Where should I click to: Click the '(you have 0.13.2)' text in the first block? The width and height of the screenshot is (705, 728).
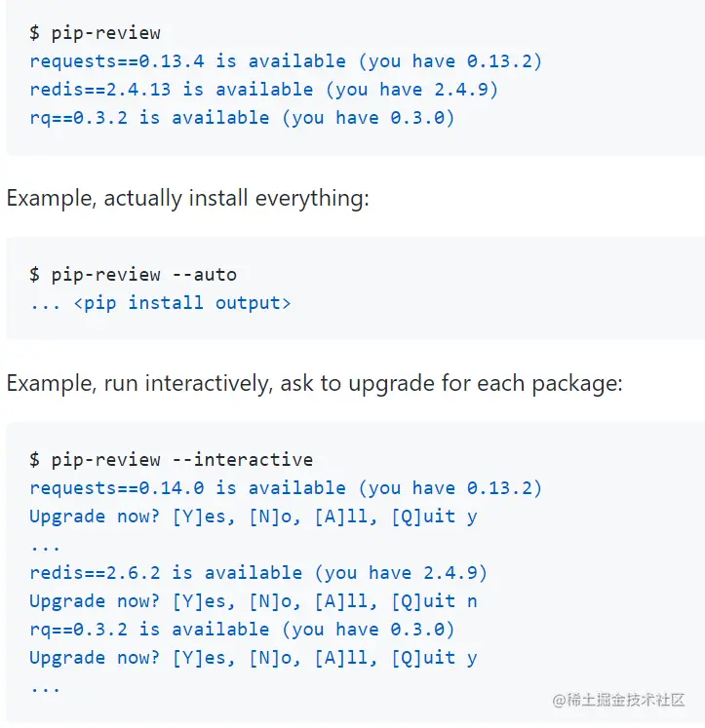pyautogui.click(x=450, y=61)
